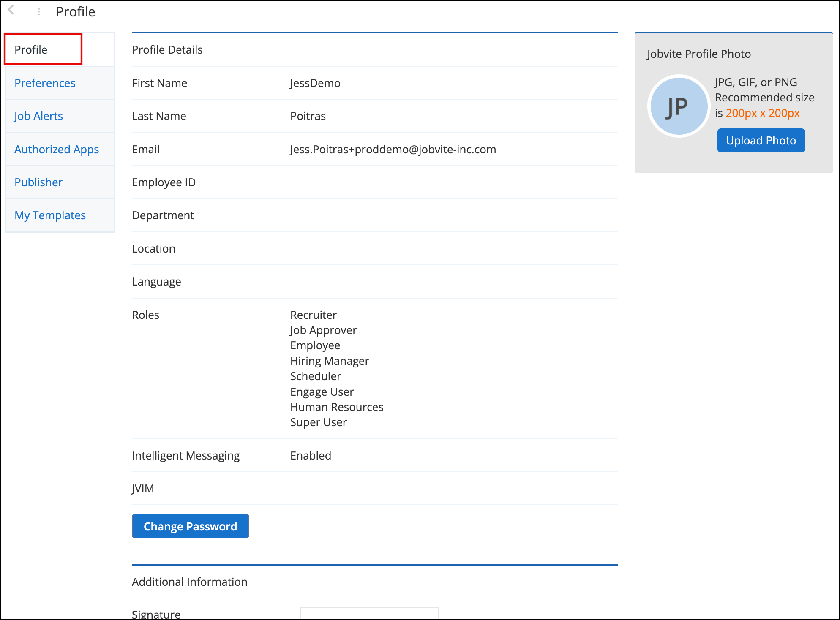Viewport: 840px width, 620px height.
Task: Select the email address text
Action: click(x=393, y=149)
